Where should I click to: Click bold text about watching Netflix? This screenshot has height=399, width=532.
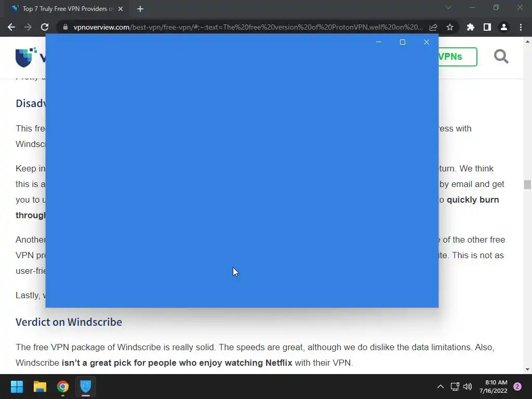pos(177,363)
